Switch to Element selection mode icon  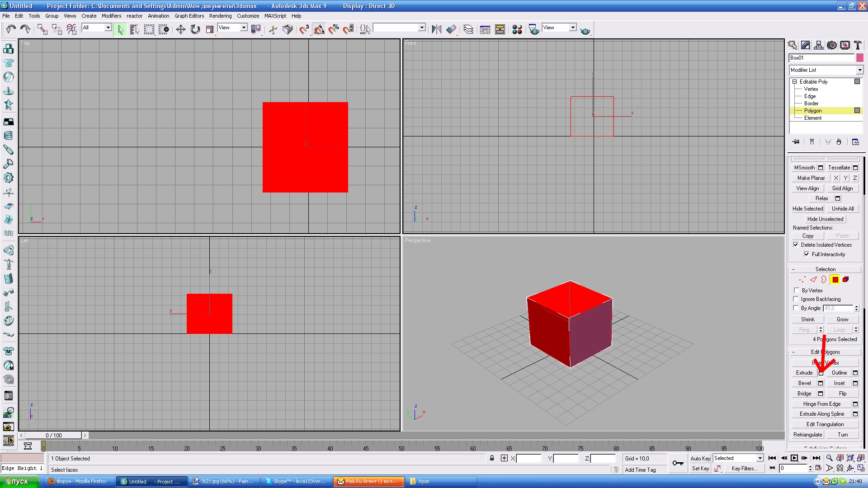pos(845,280)
